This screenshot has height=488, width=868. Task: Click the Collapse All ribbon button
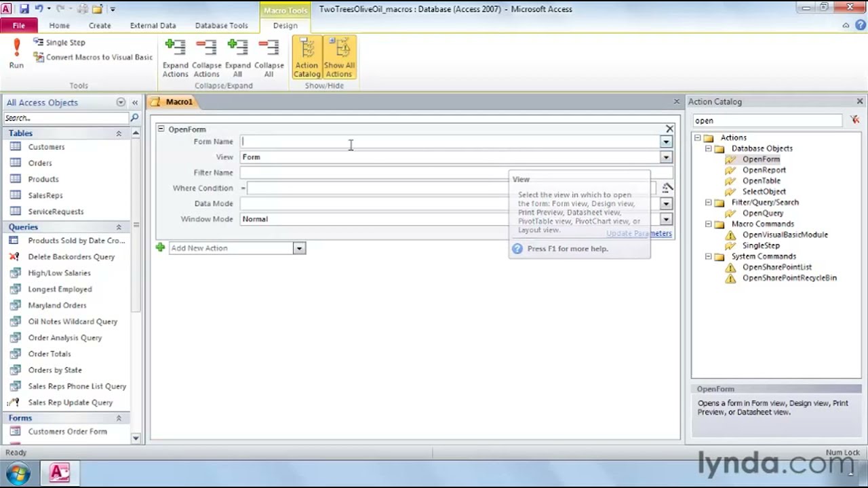269,58
